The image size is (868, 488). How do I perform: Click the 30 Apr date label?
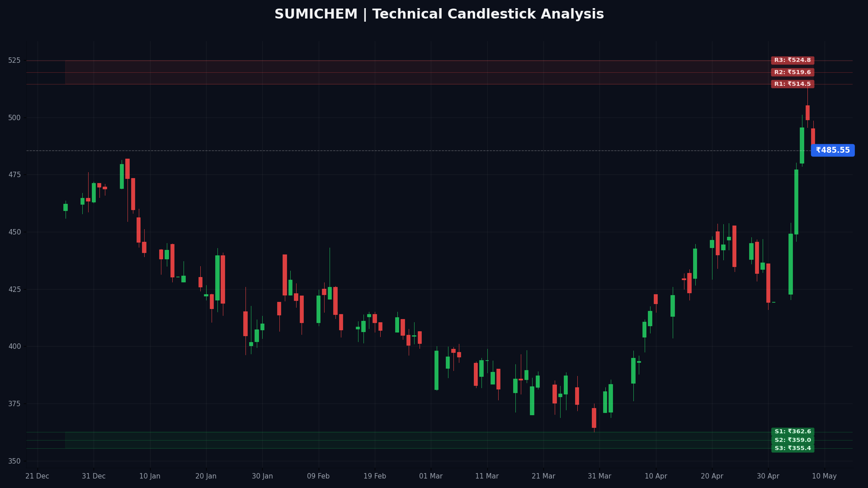tap(768, 476)
